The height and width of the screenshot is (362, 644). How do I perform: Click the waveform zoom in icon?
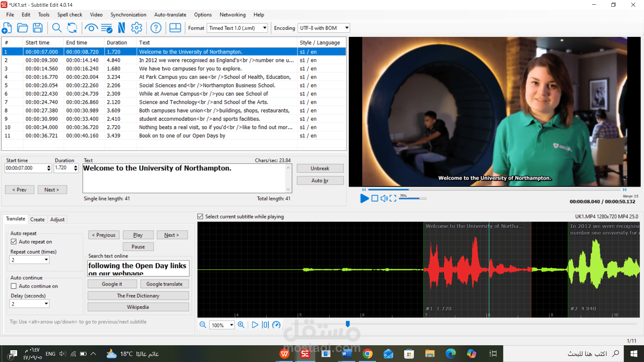tap(241, 325)
